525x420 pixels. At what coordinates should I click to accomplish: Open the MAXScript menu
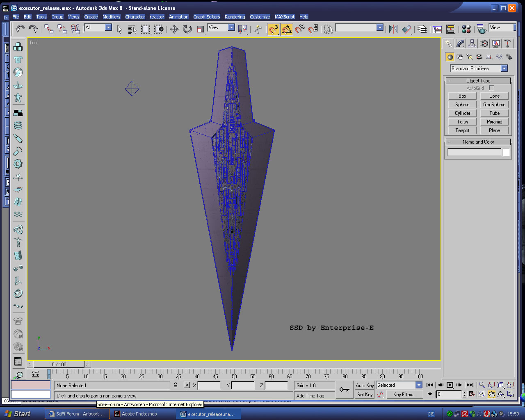(285, 17)
